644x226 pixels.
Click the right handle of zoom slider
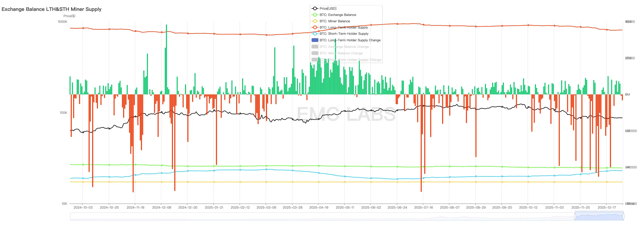tap(623, 216)
